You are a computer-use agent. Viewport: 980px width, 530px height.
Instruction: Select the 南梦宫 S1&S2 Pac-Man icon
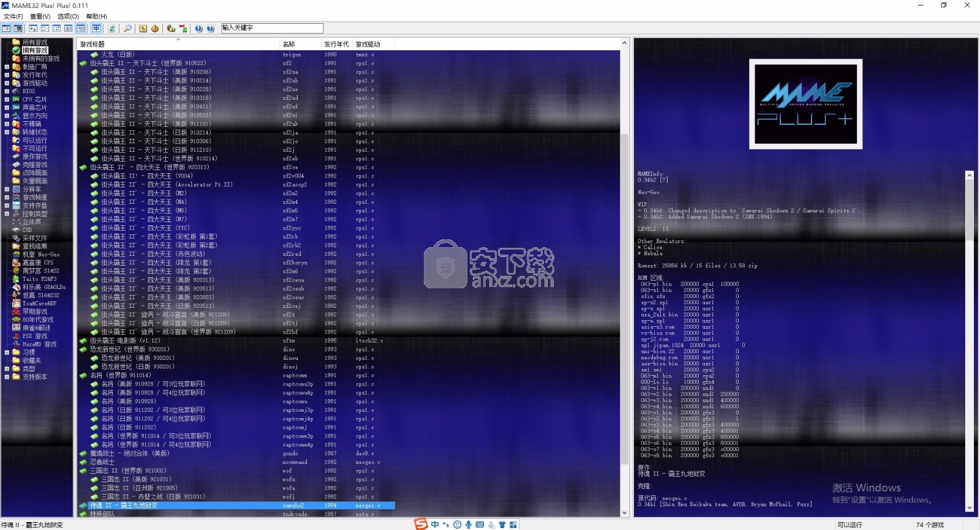coord(17,271)
